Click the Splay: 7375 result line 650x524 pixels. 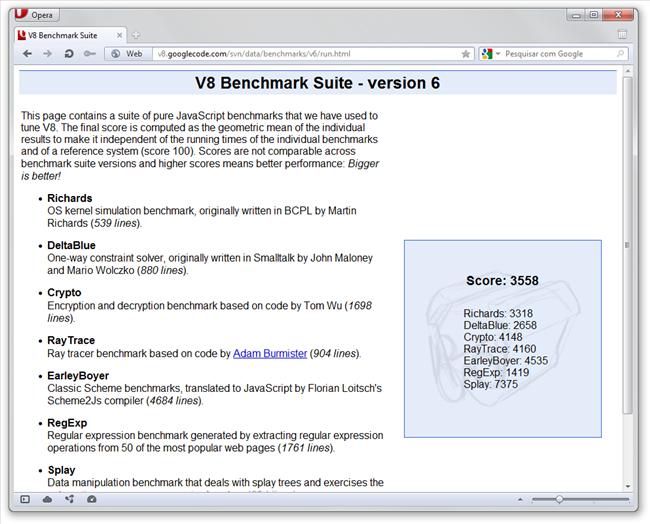[490, 384]
